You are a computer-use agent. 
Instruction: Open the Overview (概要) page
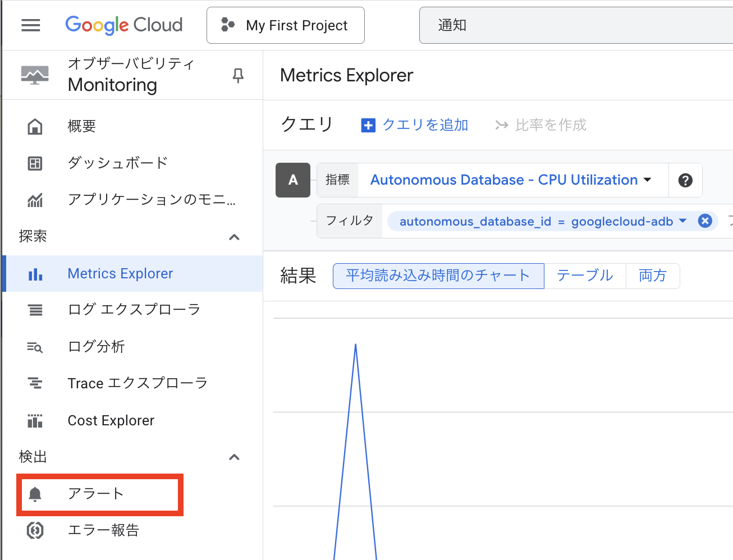[83, 126]
